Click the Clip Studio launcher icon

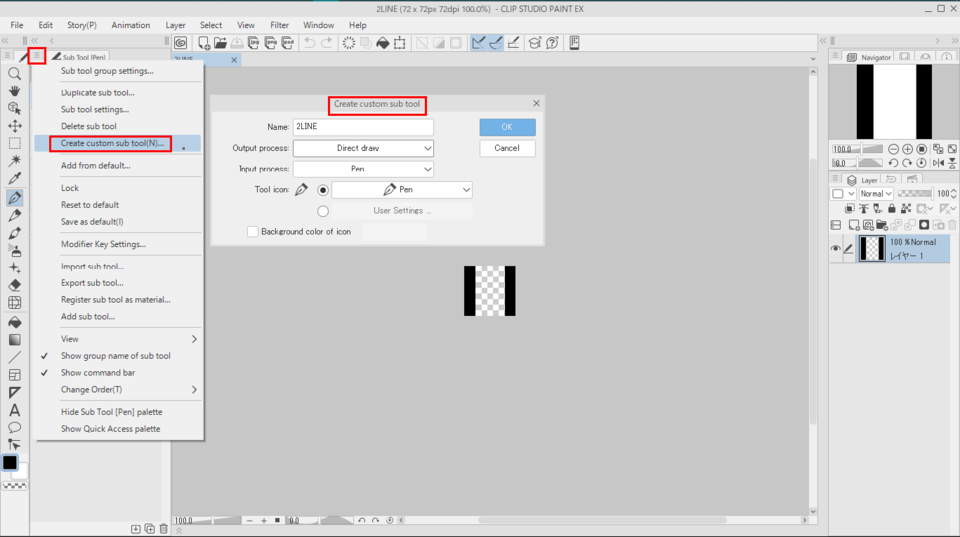(x=181, y=43)
